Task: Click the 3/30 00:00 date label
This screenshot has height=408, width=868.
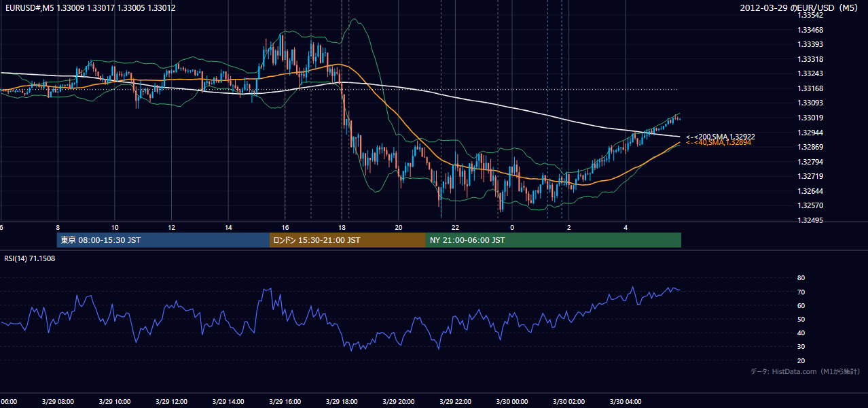Action: 511,401
